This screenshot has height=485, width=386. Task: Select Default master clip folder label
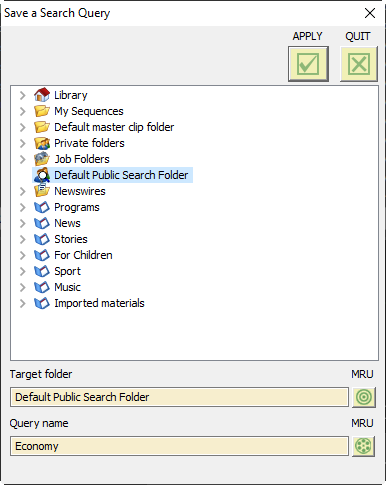[114, 127]
